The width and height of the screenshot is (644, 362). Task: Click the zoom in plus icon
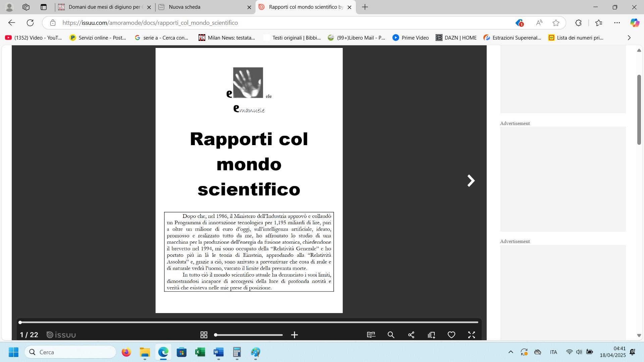(x=294, y=335)
